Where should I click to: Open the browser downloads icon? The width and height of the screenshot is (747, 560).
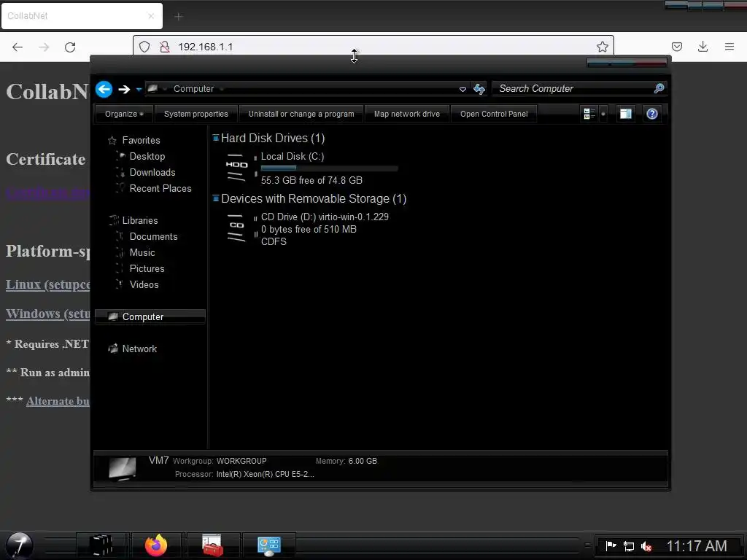pyautogui.click(x=703, y=47)
